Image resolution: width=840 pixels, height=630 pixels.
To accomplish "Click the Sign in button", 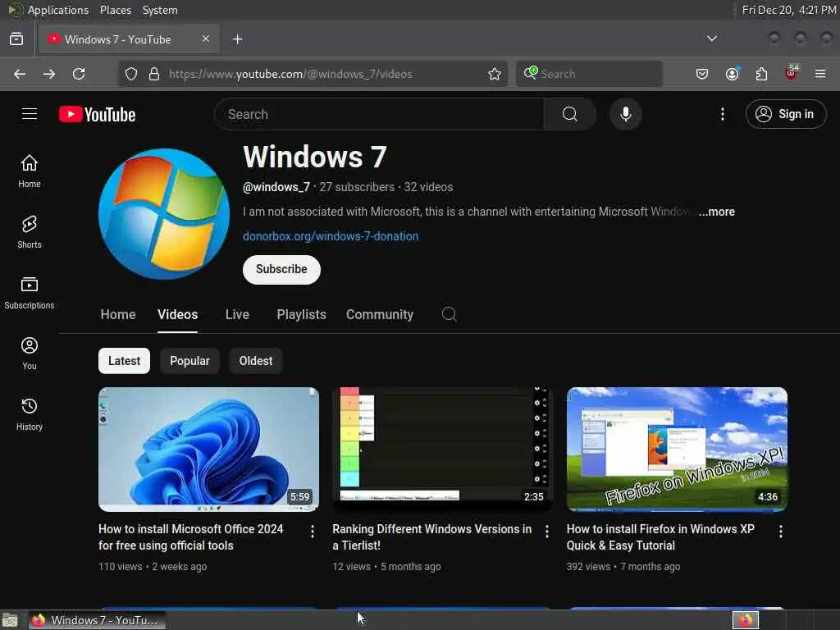I will click(x=786, y=114).
